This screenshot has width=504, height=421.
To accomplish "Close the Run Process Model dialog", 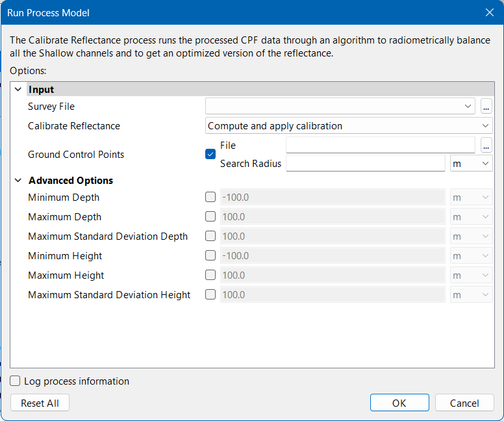I will pos(490,12).
